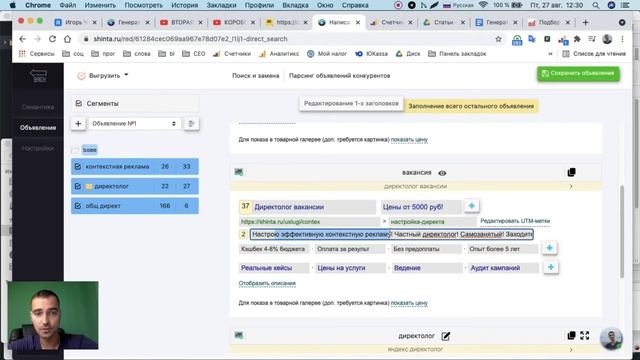640x360 pixels.
Task: Select Настройки in left sidebar
Action: coord(38,148)
